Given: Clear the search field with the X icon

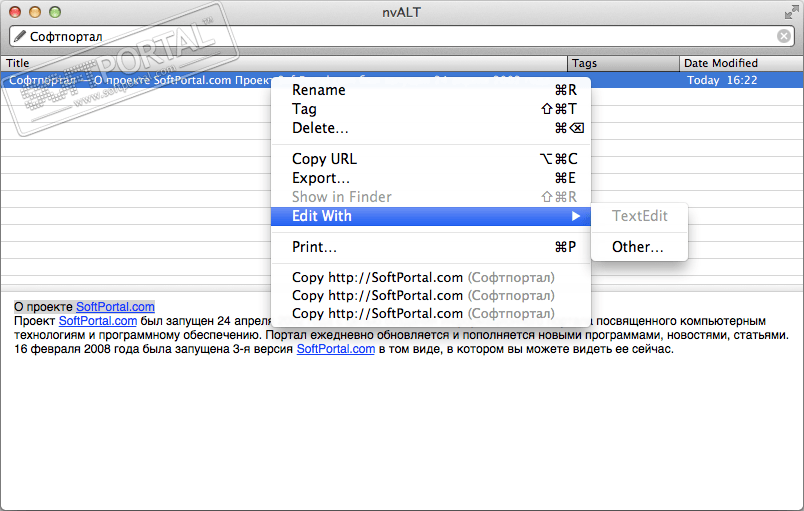Looking at the screenshot, I should (783, 36).
